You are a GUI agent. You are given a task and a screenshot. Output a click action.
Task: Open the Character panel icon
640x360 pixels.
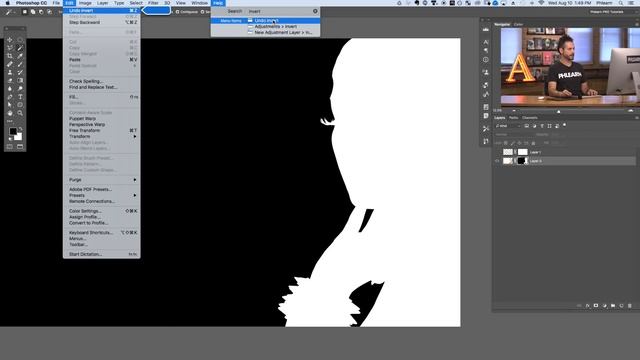(x=486, y=42)
